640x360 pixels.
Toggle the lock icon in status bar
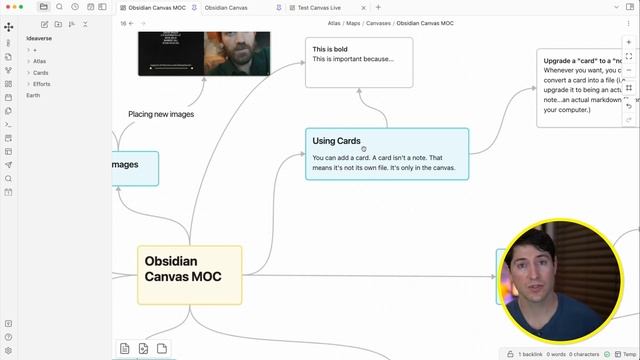coord(510,354)
